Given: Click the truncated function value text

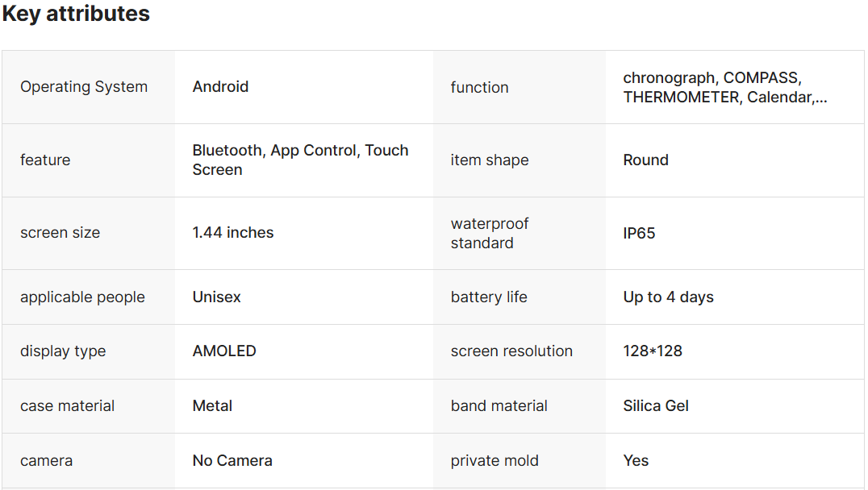Looking at the screenshot, I should [724, 88].
